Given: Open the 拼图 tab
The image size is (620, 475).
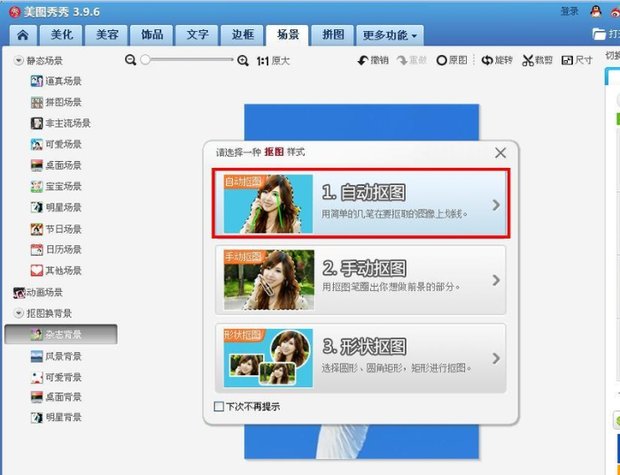Looking at the screenshot, I should coord(333,35).
